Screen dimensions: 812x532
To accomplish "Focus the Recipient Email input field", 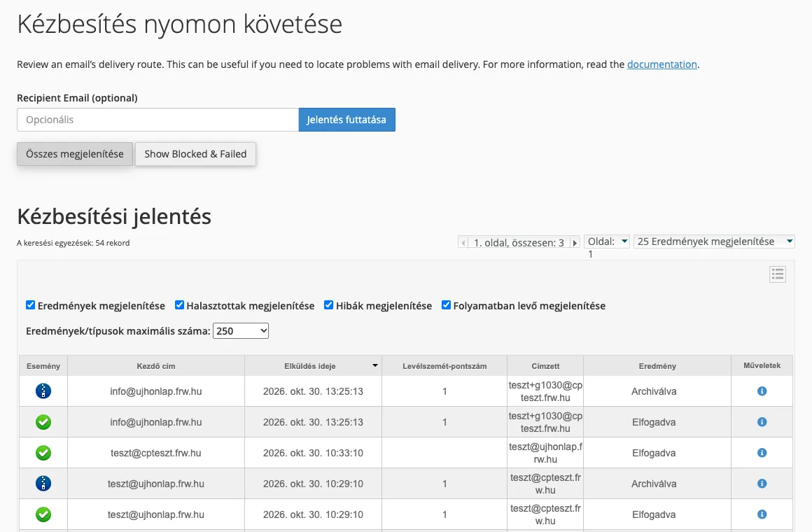I will pyautogui.click(x=158, y=120).
